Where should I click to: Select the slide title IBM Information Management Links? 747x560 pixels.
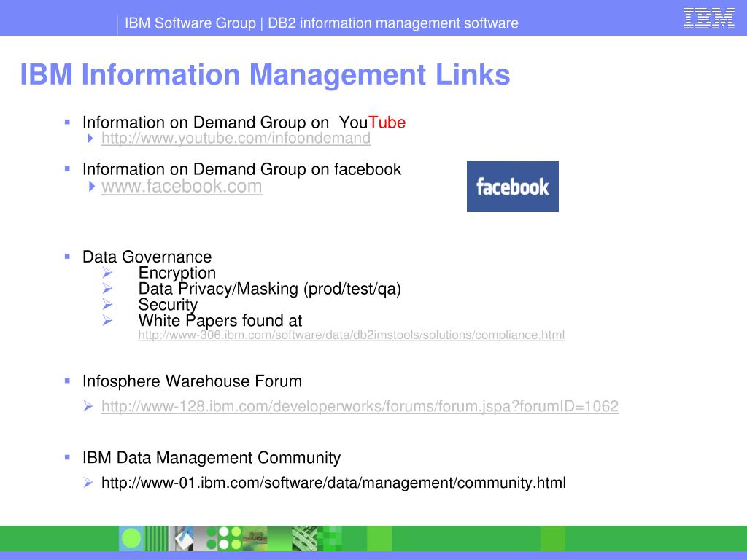coord(265,75)
